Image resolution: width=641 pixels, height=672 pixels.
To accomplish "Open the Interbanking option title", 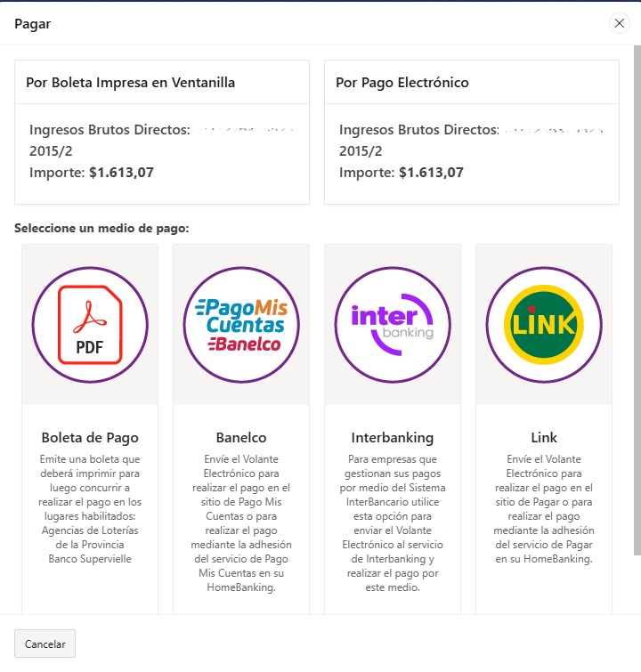I will 393,437.
